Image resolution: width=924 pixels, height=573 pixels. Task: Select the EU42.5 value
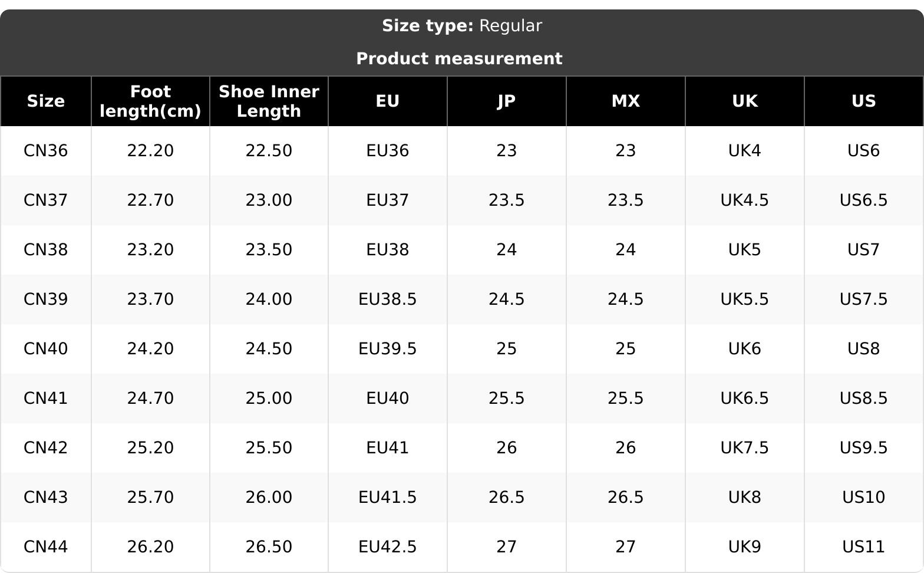(388, 547)
